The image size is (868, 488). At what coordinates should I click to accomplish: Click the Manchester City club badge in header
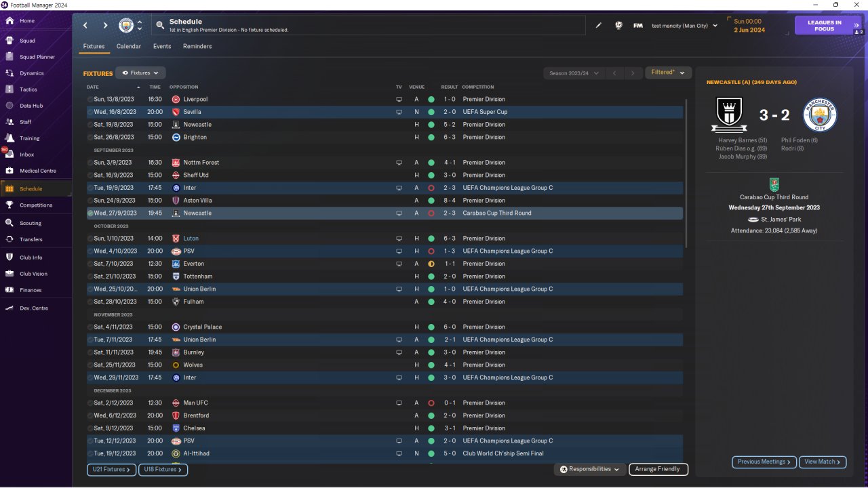pos(126,26)
